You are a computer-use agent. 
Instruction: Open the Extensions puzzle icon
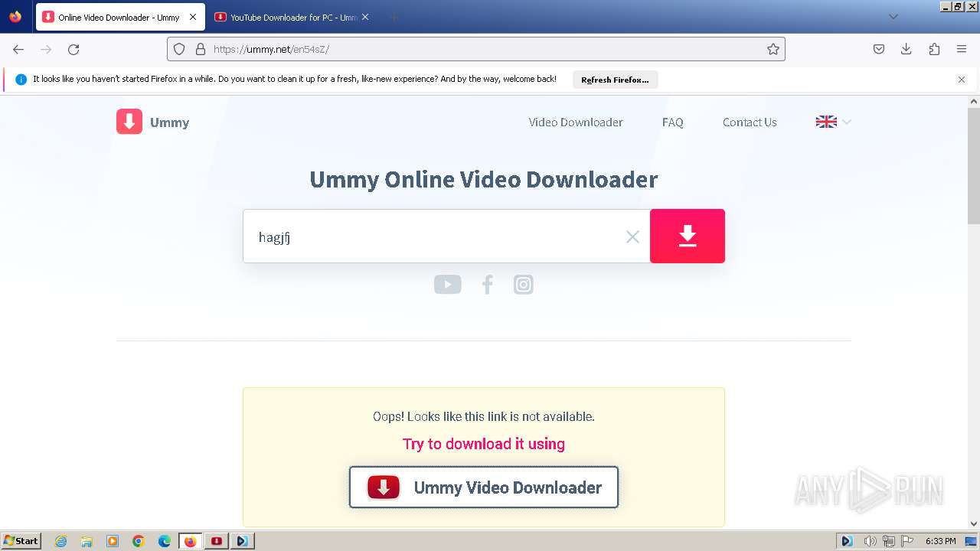pos(934,49)
